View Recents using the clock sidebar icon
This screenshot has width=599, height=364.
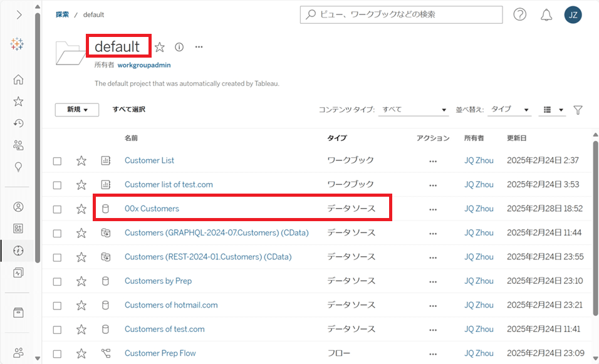click(18, 123)
